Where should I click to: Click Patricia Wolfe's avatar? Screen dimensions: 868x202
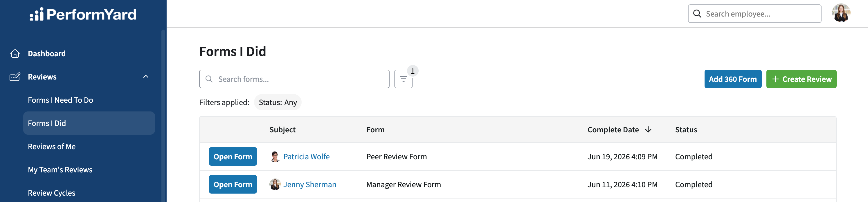tap(275, 156)
